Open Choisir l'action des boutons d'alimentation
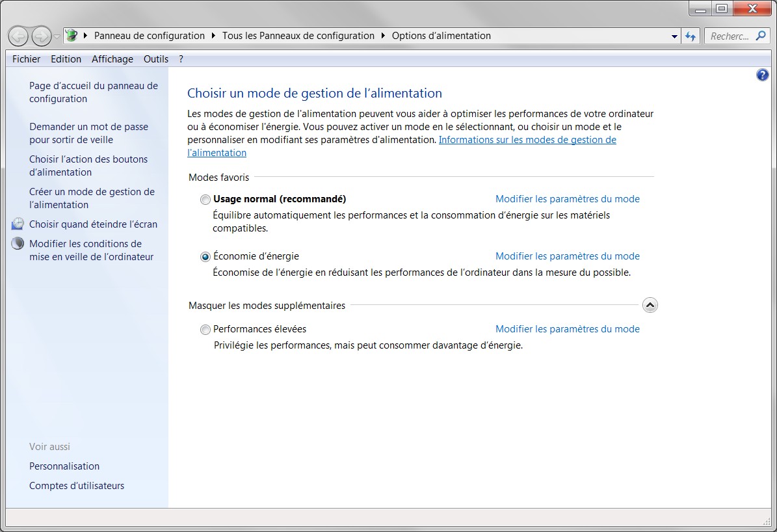 tap(88, 166)
